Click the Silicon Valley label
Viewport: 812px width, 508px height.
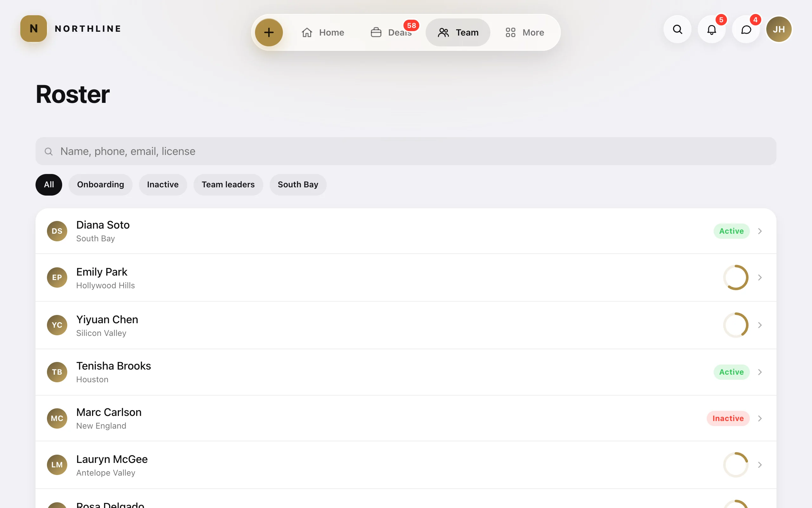[101, 333]
